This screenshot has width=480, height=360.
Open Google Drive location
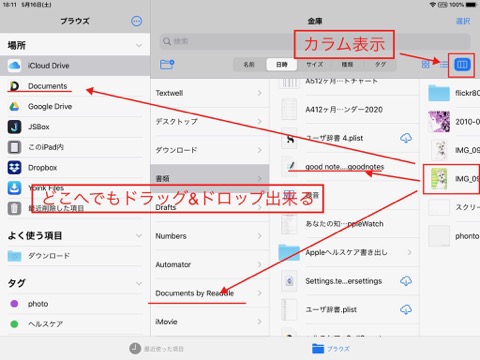tap(75, 106)
